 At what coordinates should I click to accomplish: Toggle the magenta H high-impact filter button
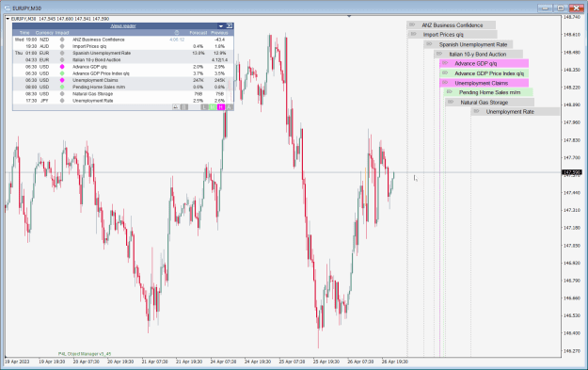coord(220,107)
